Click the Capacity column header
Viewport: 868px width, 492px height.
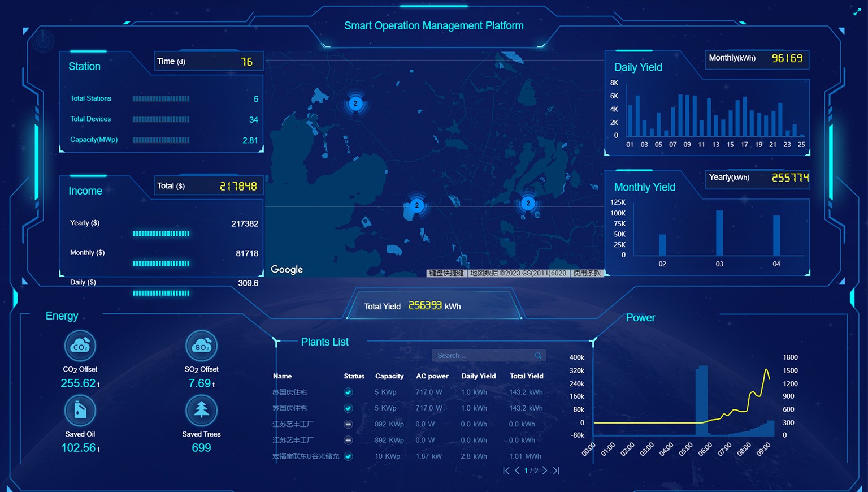pos(389,376)
